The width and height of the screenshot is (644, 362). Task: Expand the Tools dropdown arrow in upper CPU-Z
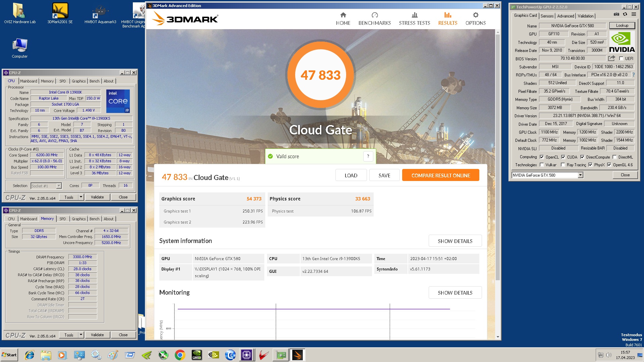point(81,197)
